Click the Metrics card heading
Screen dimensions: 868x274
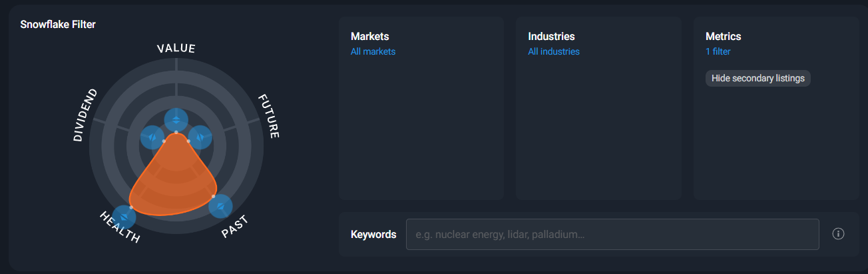pyautogui.click(x=723, y=37)
